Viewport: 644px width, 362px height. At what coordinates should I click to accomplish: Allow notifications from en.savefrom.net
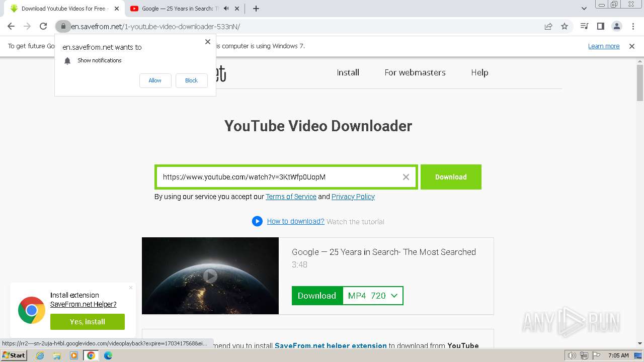click(x=155, y=80)
